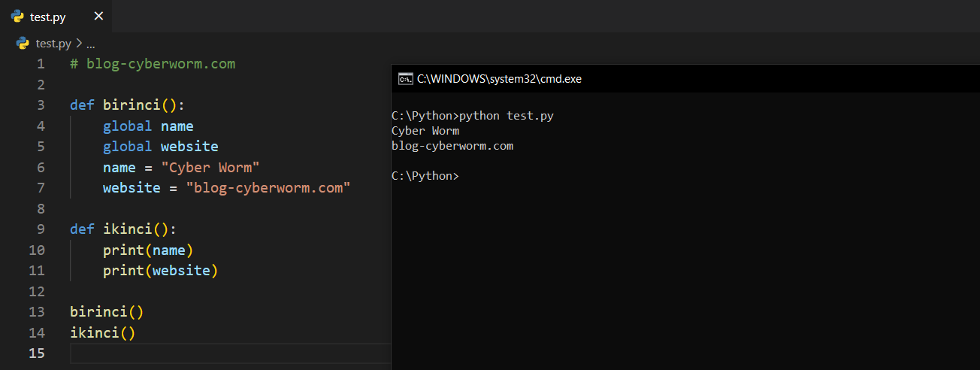This screenshot has height=370, width=980.
Task: Click the print(website) statement
Action: point(160,271)
